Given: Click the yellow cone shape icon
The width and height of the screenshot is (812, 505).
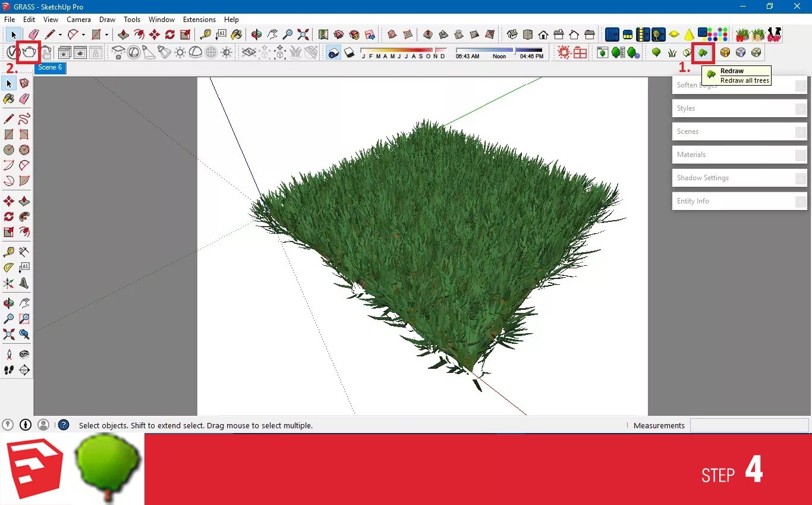Looking at the screenshot, I should (x=689, y=34).
